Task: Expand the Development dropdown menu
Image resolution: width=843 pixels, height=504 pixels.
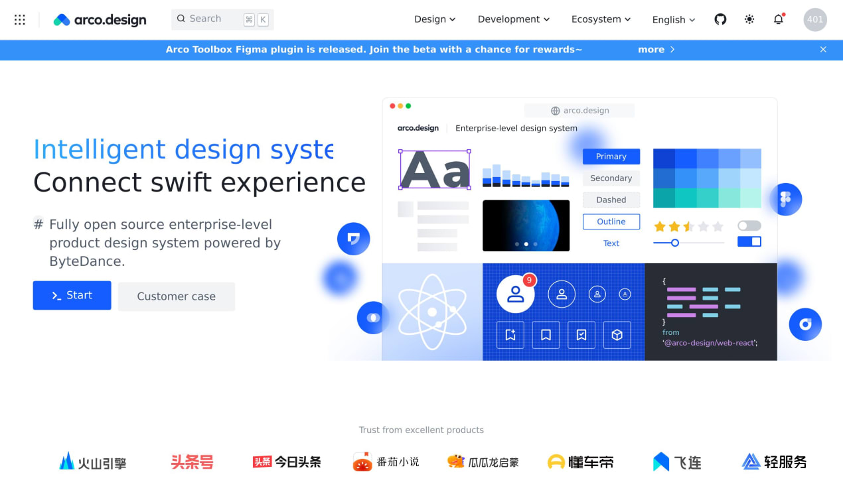Action: (514, 19)
